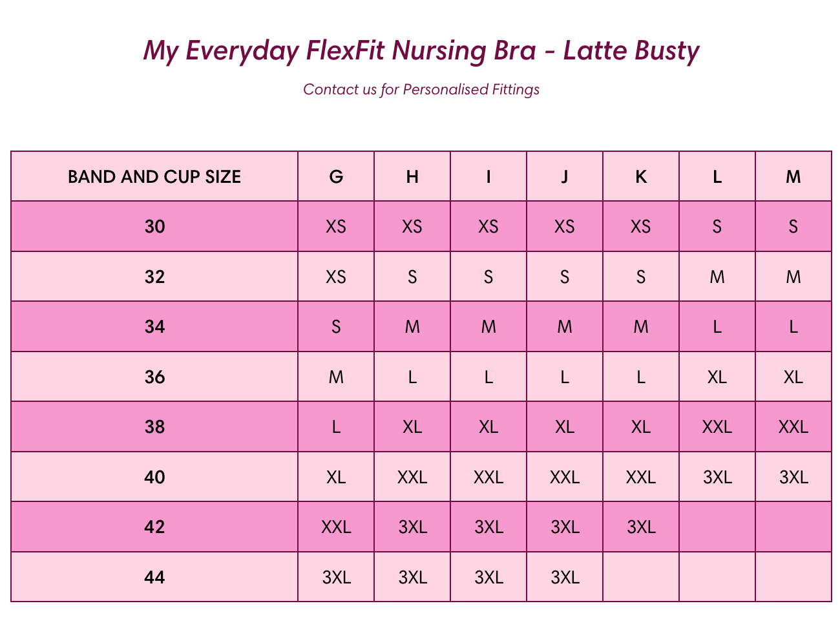Select the J cup column header
Image resolution: width=840 pixels, height=619 pixels.
pos(565,176)
